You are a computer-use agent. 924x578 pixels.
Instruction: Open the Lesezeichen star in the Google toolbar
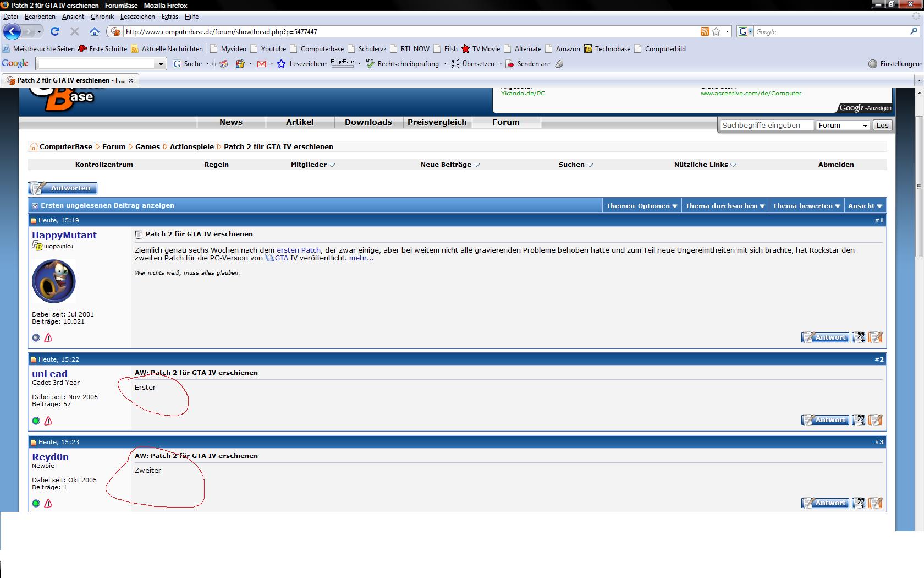pos(281,64)
